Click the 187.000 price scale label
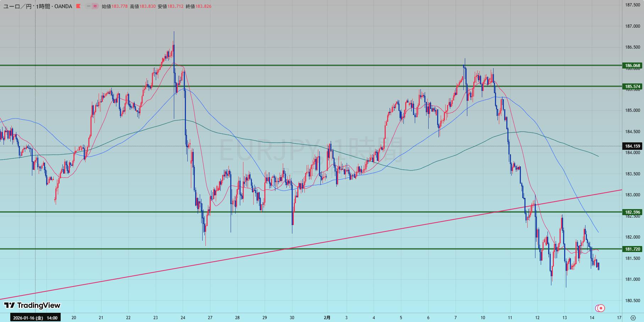 pos(633,26)
